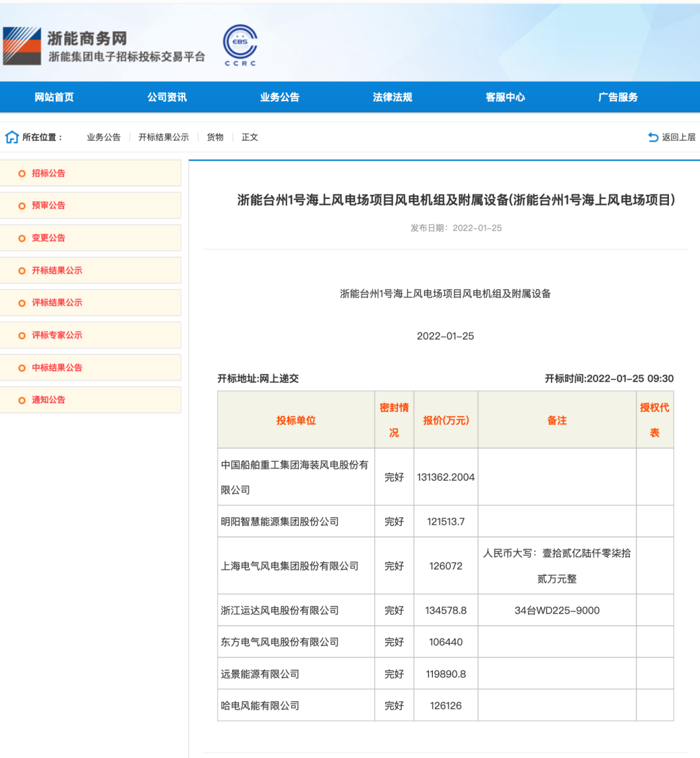Image resolution: width=700 pixels, height=758 pixels.
Task: Click the 浙能商务网 logo icon
Action: [22, 46]
